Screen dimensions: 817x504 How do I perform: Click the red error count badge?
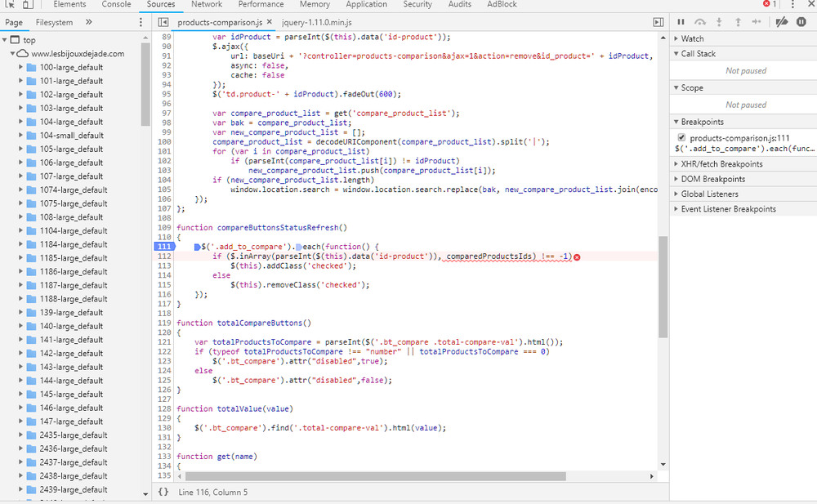point(768,4)
